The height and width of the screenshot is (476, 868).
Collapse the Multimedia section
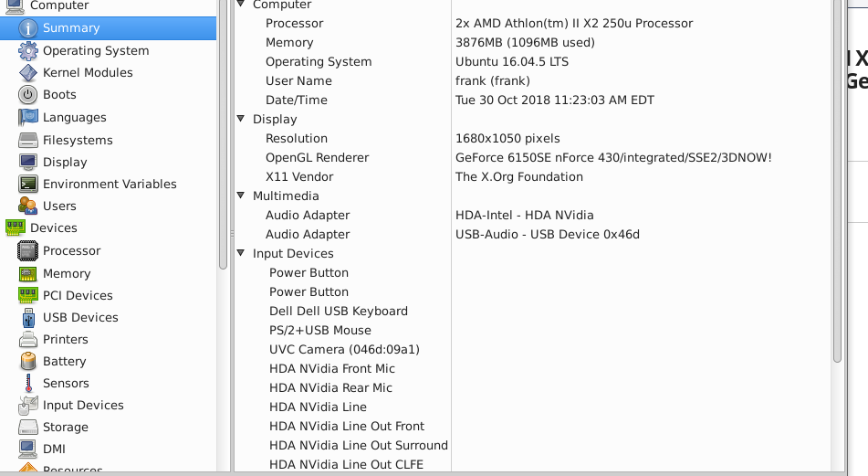[241, 196]
